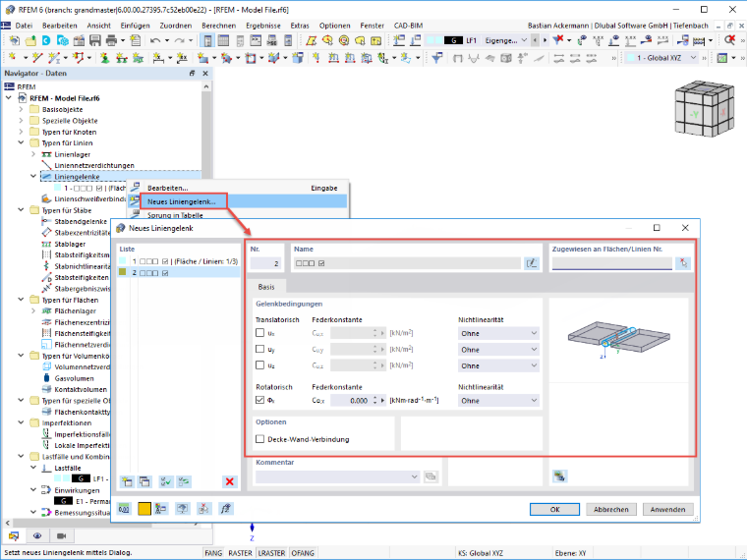Expand the Basisobjekte tree folder
Screen dimensions: 747x560
(21, 109)
